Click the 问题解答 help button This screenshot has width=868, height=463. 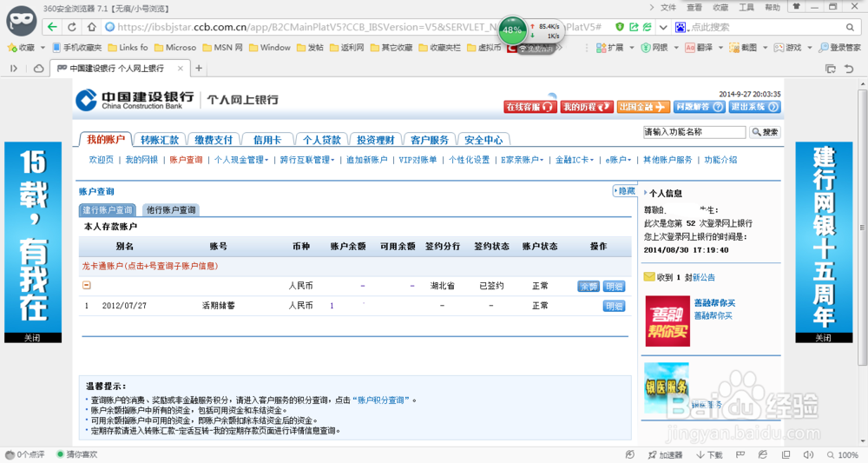(x=699, y=107)
